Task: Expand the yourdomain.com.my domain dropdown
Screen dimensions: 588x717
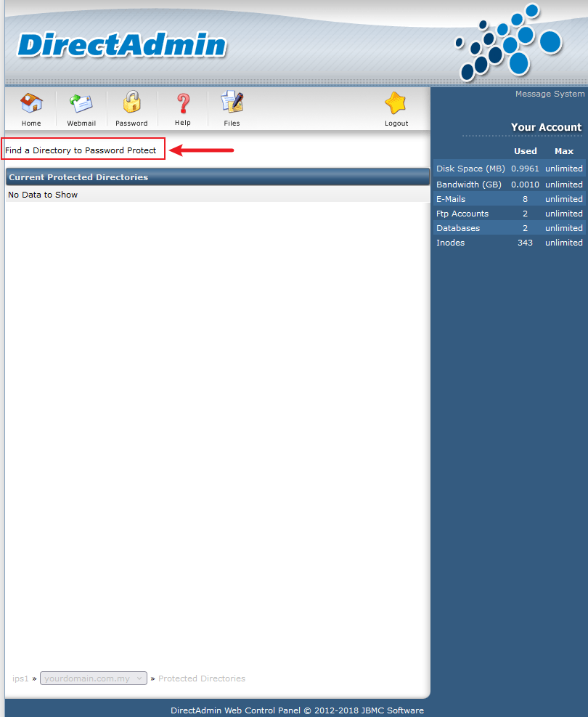Action: 94,678
